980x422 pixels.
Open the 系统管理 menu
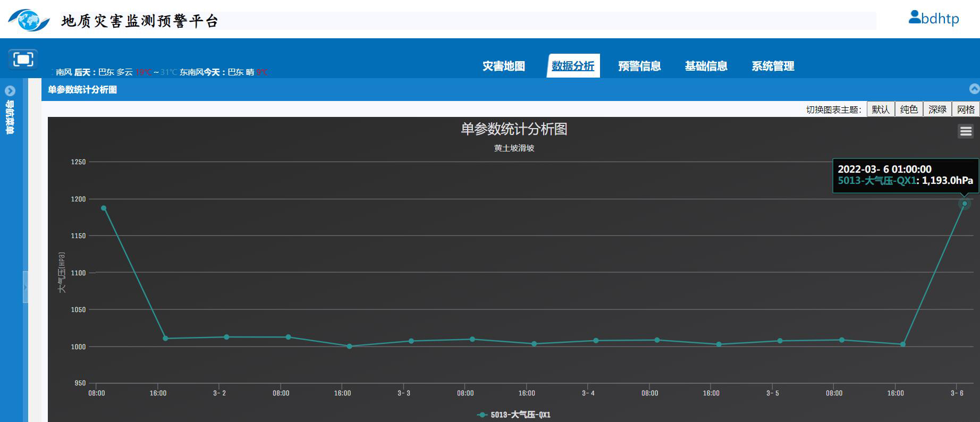click(773, 66)
